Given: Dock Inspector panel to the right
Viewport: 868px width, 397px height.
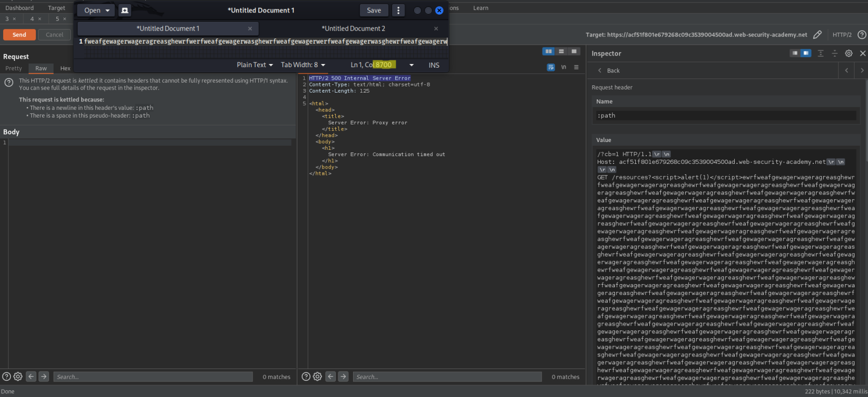Looking at the screenshot, I should (x=806, y=53).
